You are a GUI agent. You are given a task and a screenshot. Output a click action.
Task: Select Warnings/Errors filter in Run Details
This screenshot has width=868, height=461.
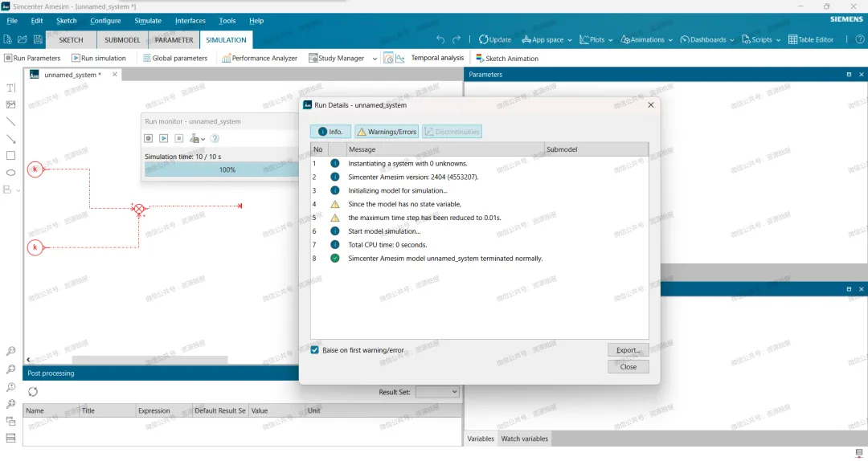pos(387,132)
